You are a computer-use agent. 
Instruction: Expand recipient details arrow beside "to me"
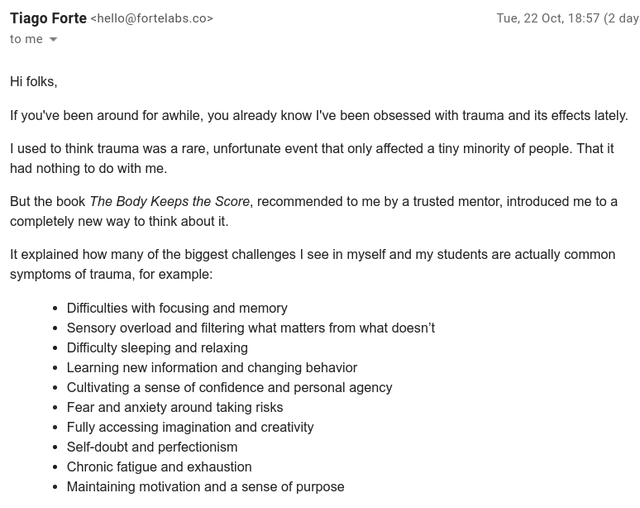click(x=53, y=40)
